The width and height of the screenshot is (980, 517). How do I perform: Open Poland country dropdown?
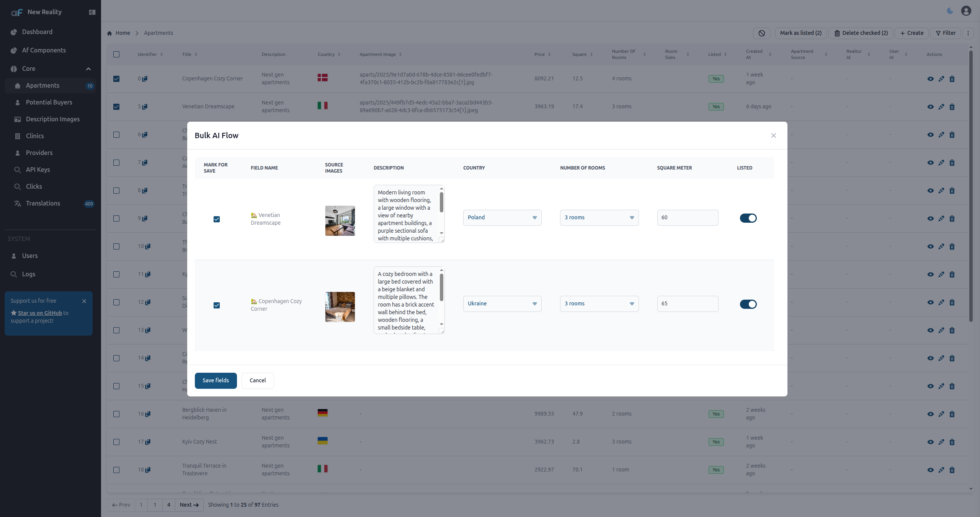coord(502,218)
